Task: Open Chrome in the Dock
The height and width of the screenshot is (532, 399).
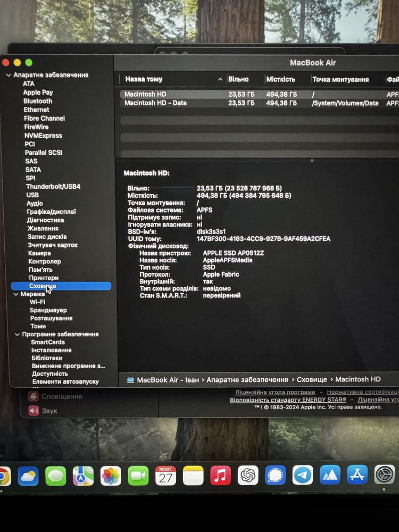Action: click(4, 476)
